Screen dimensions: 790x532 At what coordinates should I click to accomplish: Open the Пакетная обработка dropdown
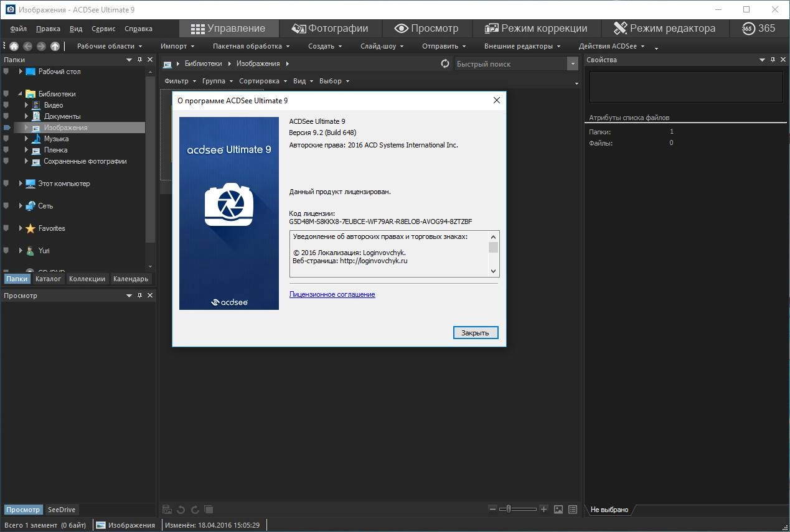point(252,46)
